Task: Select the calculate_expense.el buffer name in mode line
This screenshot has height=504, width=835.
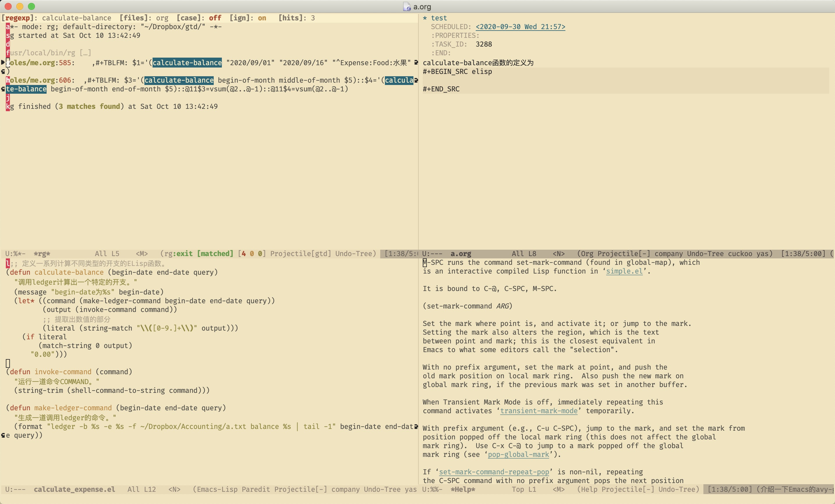Action: (x=74, y=489)
